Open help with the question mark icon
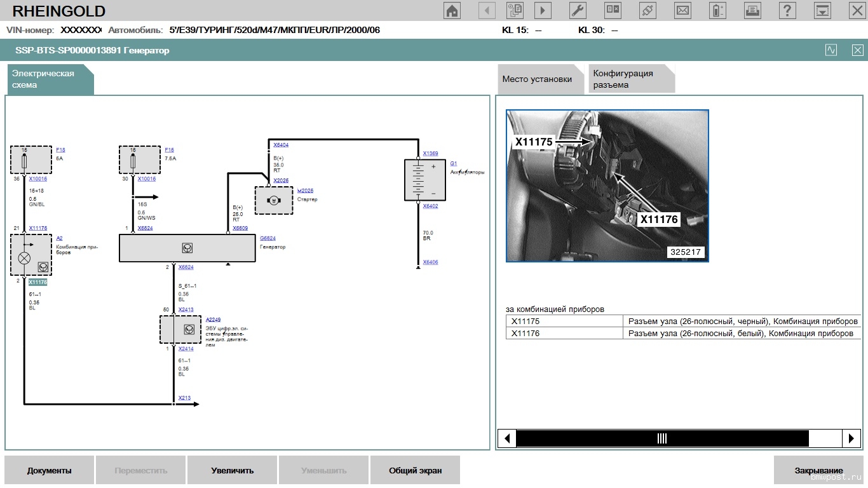Viewport: 868px width, 488px height. (x=787, y=10)
